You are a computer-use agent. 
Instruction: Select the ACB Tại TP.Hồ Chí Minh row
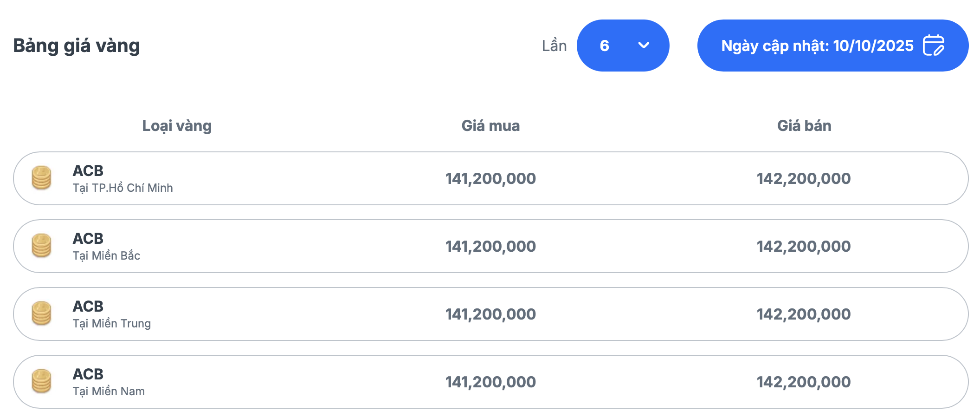278,178
